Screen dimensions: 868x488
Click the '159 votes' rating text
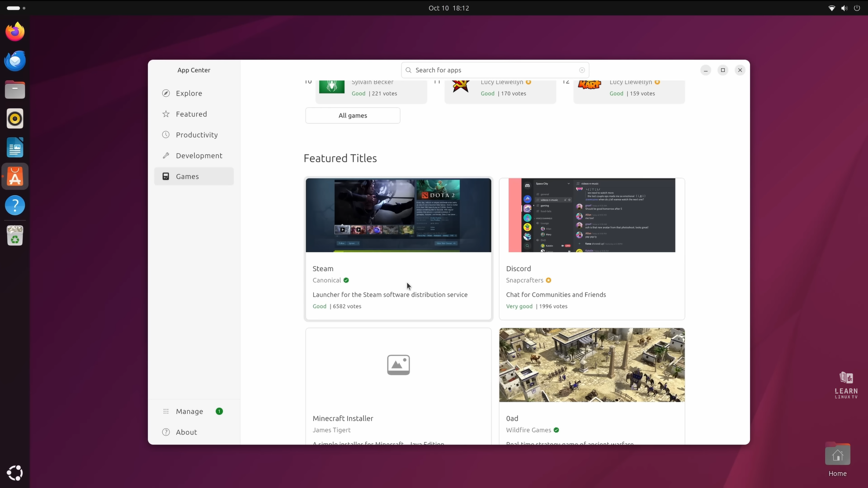coord(642,94)
